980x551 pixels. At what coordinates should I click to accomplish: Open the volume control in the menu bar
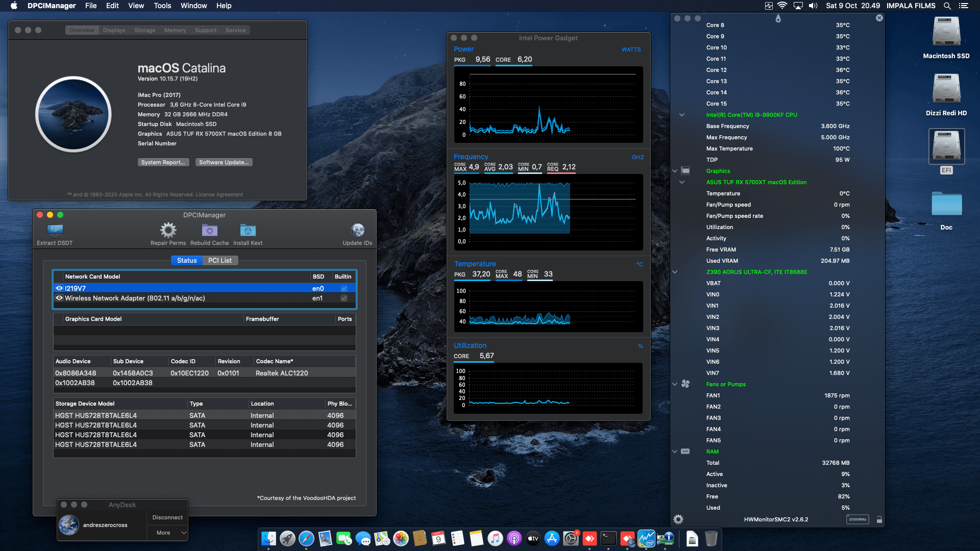tap(813, 6)
